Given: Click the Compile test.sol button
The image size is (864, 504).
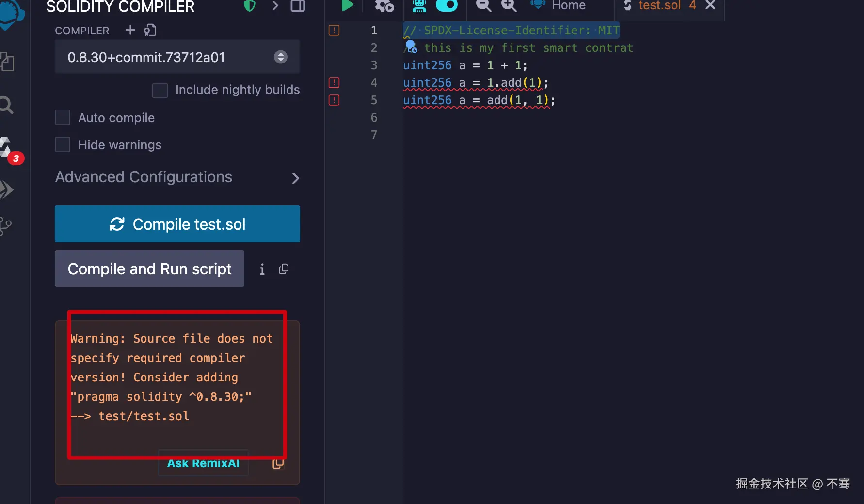Looking at the screenshot, I should click(x=177, y=224).
